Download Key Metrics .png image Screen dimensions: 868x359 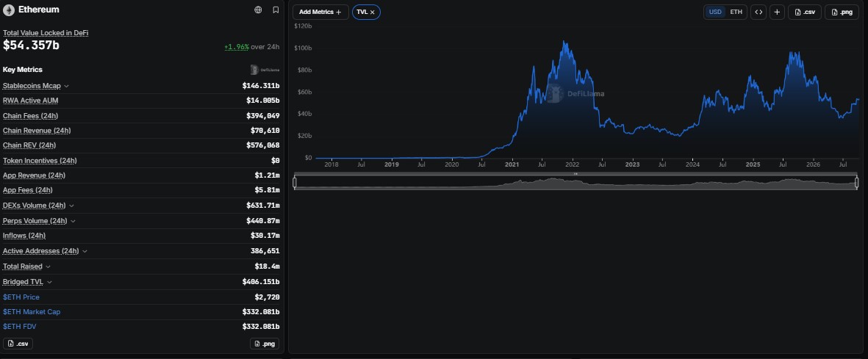[265, 344]
